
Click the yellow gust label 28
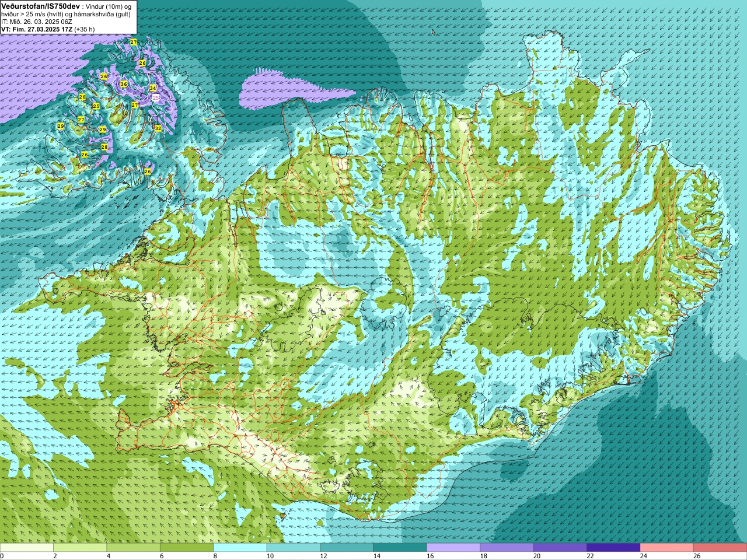(104, 147)
